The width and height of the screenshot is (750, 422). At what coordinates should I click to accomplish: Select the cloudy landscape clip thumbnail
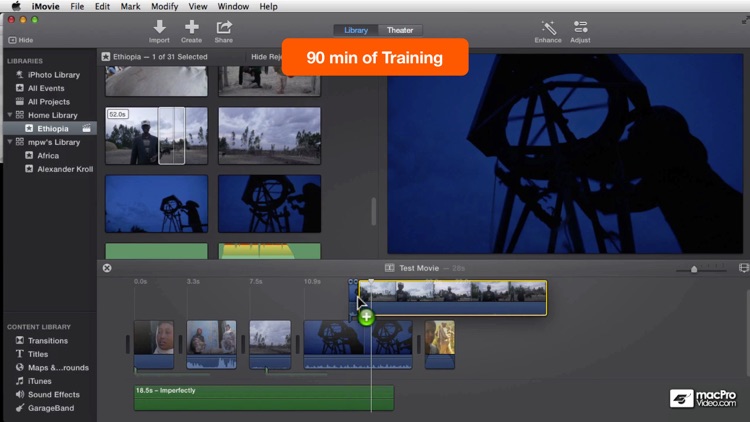click(269, 135)
